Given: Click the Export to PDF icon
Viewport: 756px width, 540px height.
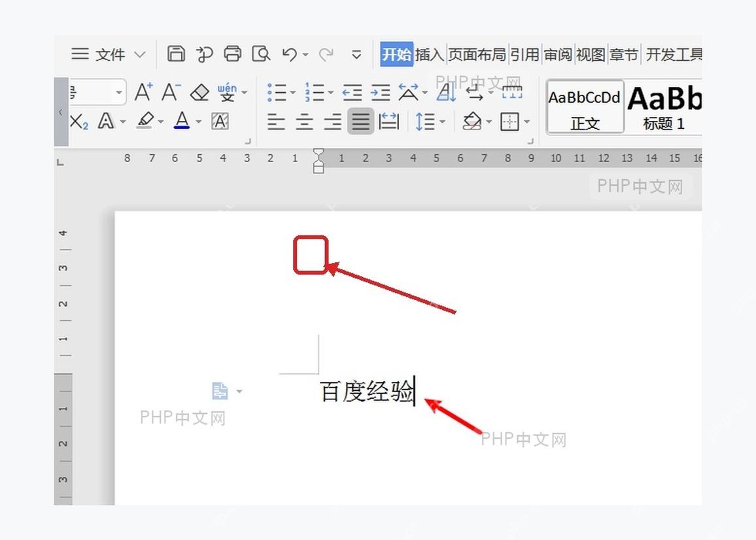Looking at the screenshot, I should [205, 54].
